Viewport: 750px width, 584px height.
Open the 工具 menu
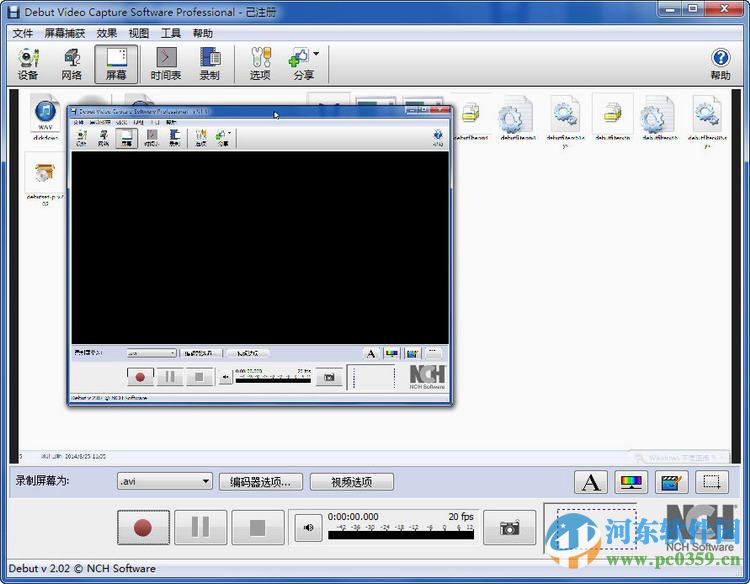pos(171,33)
